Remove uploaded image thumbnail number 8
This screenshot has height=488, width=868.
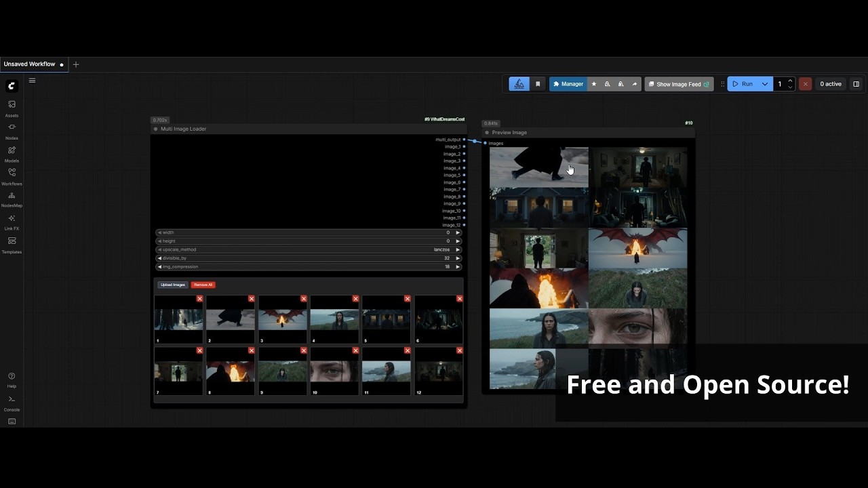pos(252,350)
